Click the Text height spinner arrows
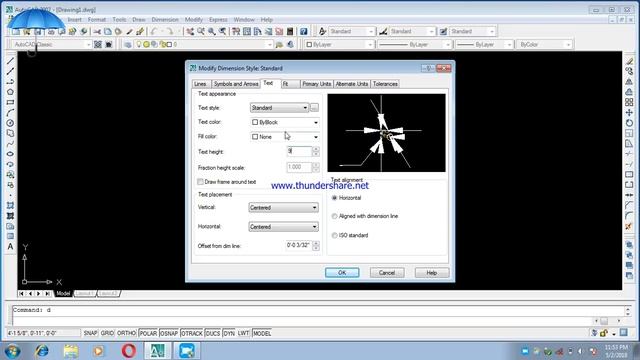640x360 pixels. point(316,151)
